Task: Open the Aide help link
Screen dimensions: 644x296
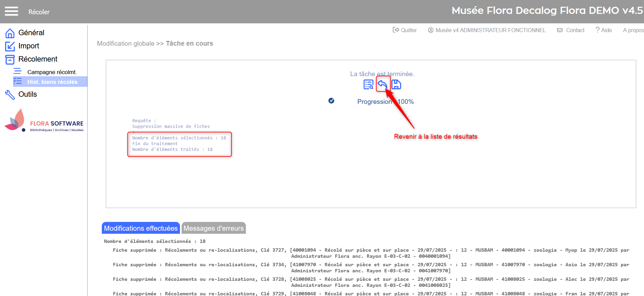Action: [604, 30]
